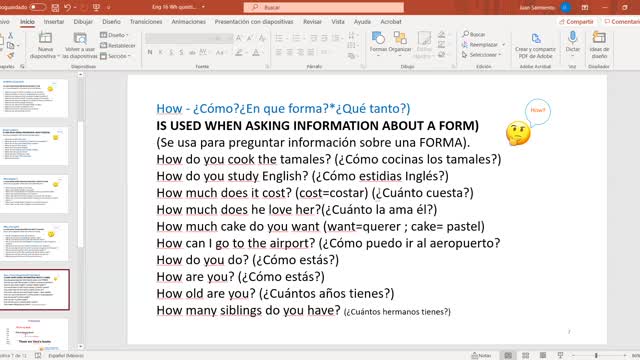Click the Dictar microphone icon

click(572, 38)
